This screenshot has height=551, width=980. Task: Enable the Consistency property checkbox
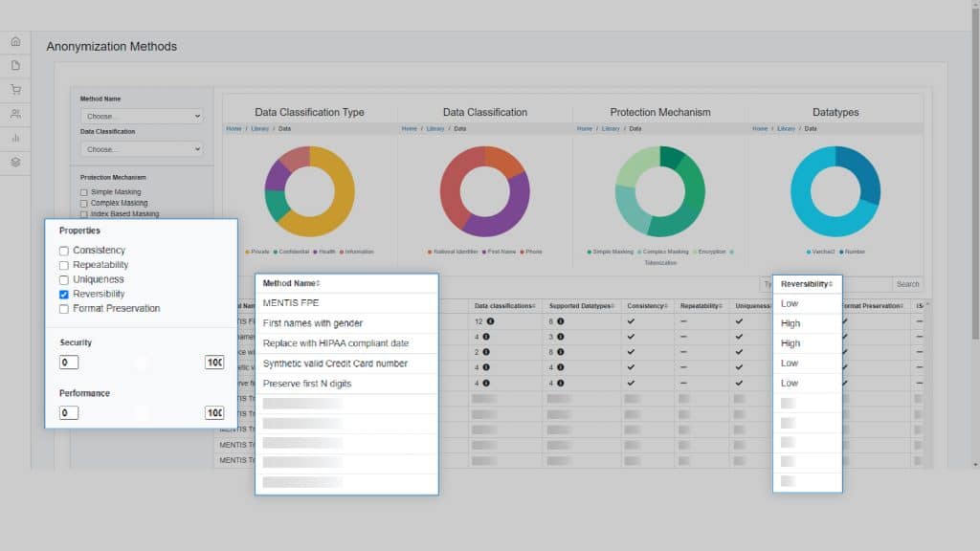64,251
